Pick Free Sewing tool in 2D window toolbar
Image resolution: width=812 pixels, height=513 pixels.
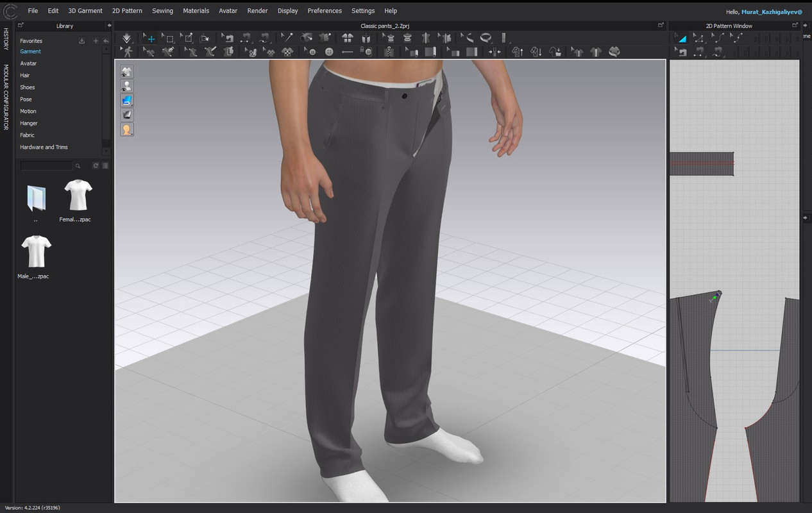pyautogui.click(x=717, y=51)
